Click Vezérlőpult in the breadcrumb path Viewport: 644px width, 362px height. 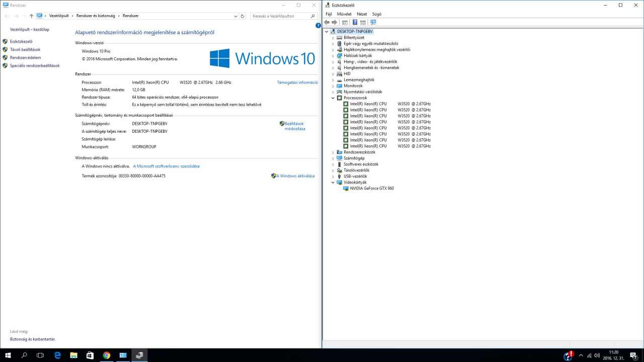tap(59, 16)
